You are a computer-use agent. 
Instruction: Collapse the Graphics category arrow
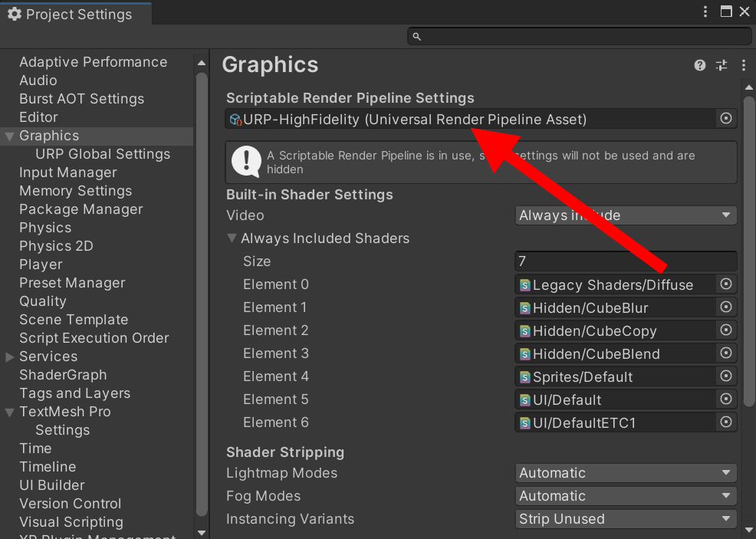coord(10,136)
